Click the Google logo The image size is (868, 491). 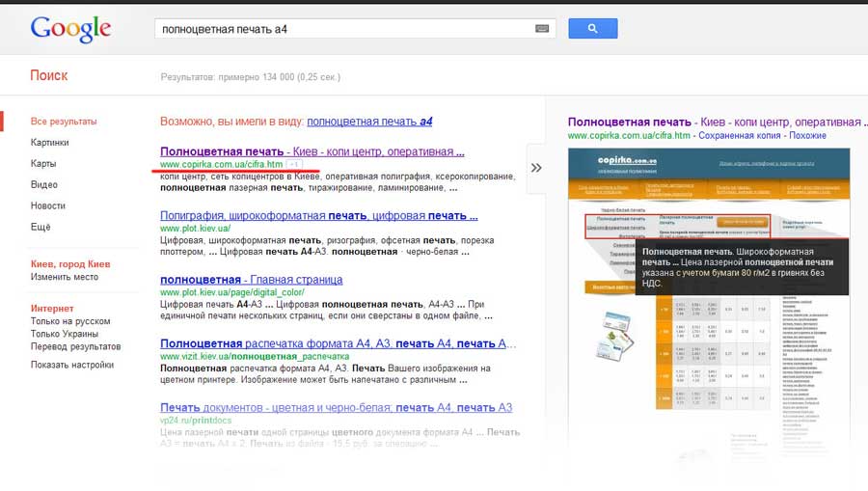point(70,29)
